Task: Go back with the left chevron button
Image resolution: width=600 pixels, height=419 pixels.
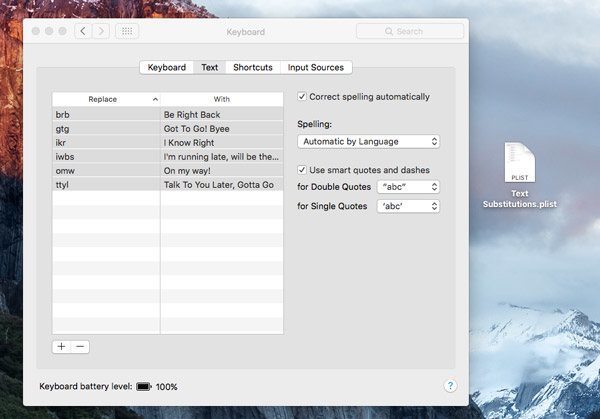Action: tap(83, 31)
